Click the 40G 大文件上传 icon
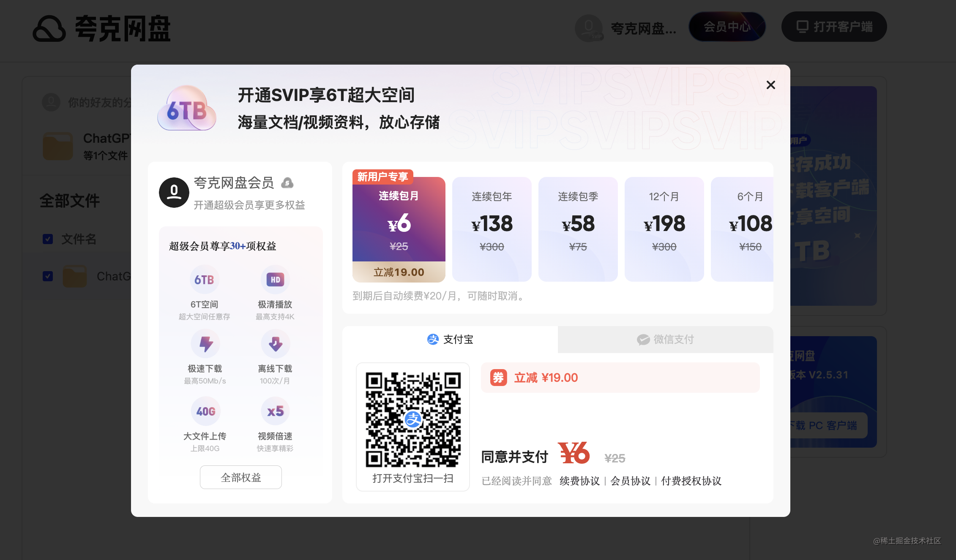956x560 pixels. [205, 411]
